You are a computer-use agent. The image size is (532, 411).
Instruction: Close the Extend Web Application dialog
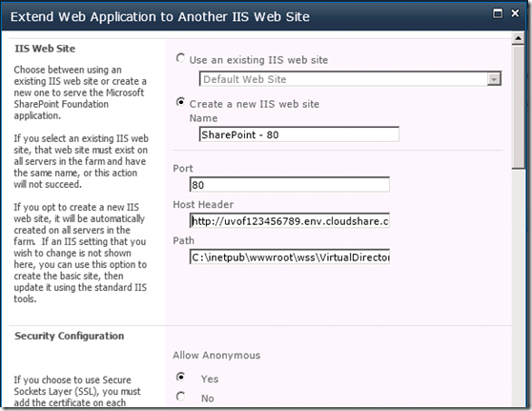515,13
